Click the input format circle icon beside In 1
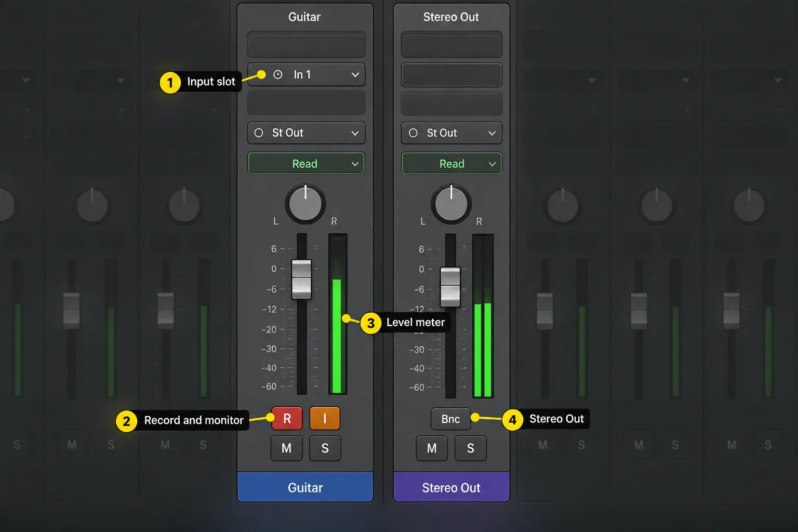Viewport: 798px width, 532px height. click(278, 75)
